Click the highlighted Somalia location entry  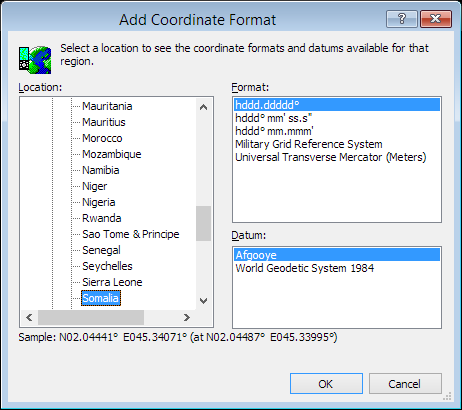pyautogui.click(x=101, y=298)
